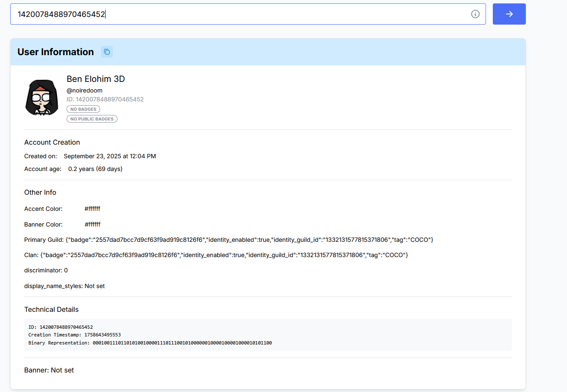
Task: Click the user's avatar image
Action: pos(42,97)
